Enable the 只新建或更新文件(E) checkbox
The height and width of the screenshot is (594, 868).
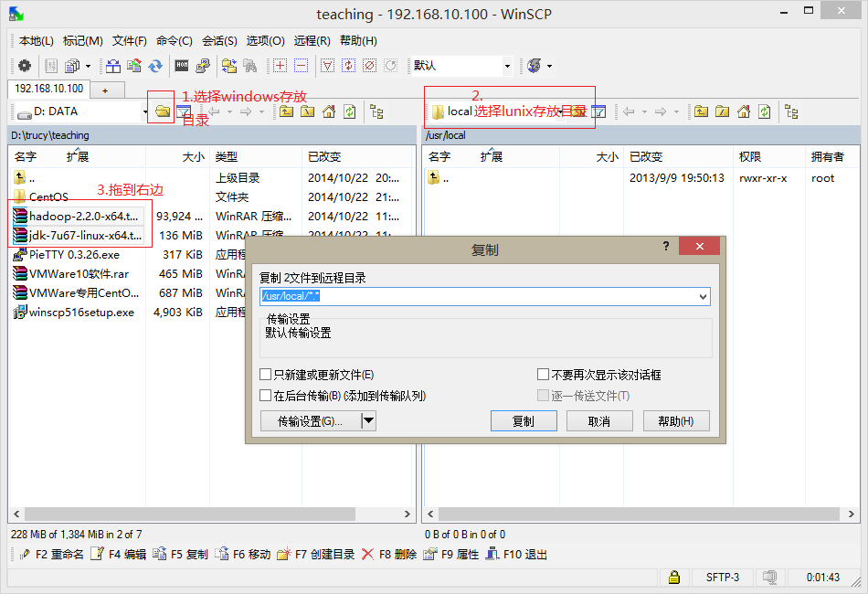pyautogui.click(x=265, y=375)
